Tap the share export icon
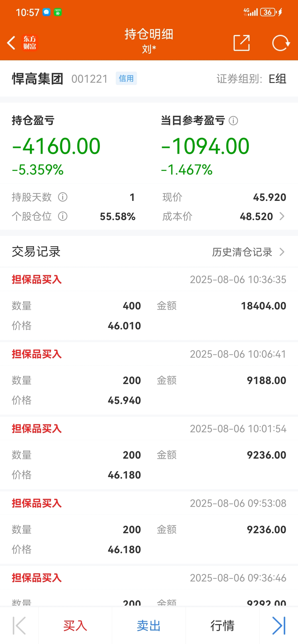 [x=241, y=43]
